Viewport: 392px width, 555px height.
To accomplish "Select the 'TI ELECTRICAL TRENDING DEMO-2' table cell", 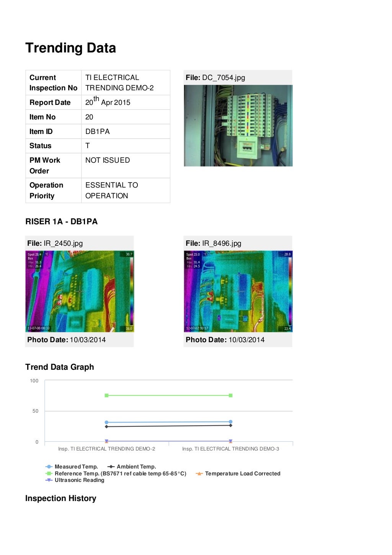I will 126,83.
